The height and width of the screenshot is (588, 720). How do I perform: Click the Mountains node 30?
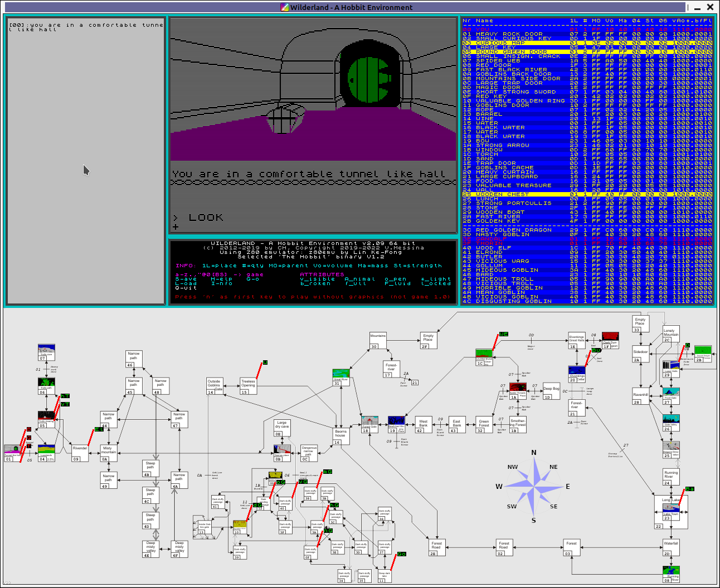[378, 341]
